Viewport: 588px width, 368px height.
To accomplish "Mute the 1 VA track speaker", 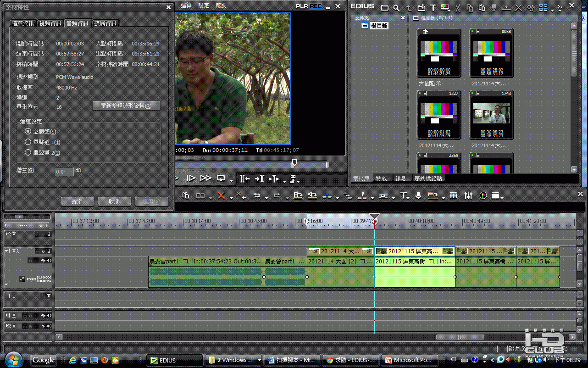I will tap(49, 261).
